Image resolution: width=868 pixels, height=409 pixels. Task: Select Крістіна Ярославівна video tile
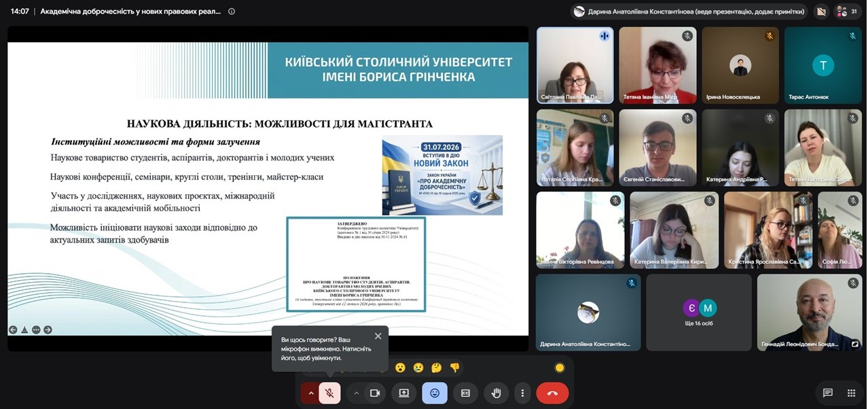[x=767, y=230]
